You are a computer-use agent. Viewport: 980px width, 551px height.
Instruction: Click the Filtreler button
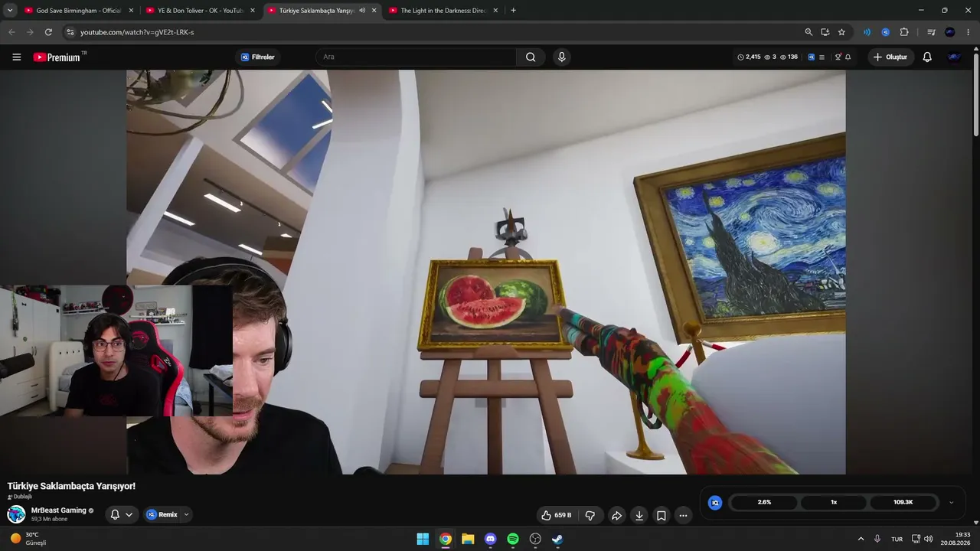(257, 57)
